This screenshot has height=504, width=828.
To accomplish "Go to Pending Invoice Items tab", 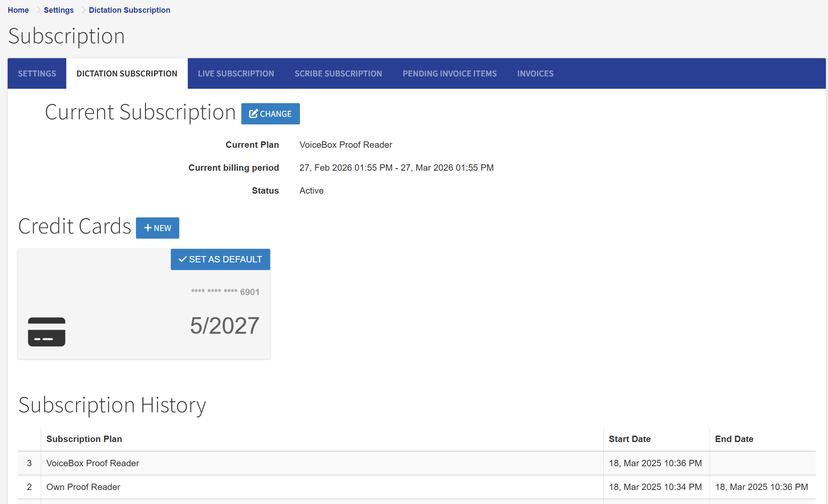I will click(449, 73).
